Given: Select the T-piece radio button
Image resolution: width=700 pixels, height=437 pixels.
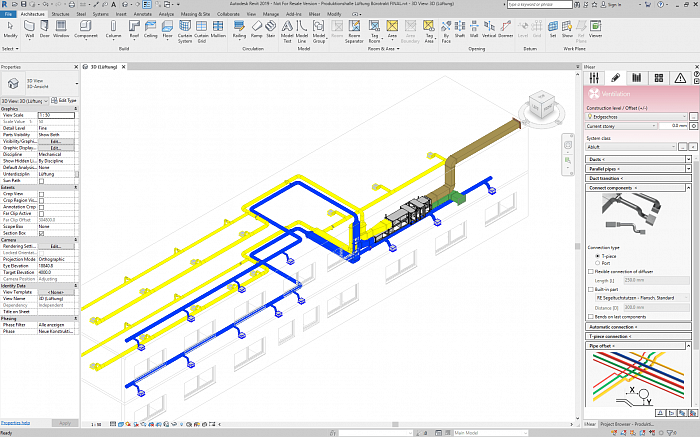Looking at the screenshot, I should point(597,256).
